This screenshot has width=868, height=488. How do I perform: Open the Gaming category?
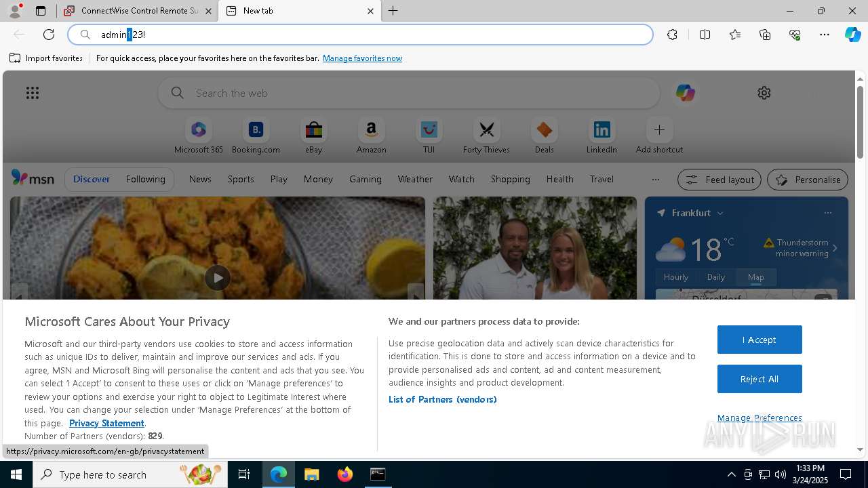[x=366, y=179]
